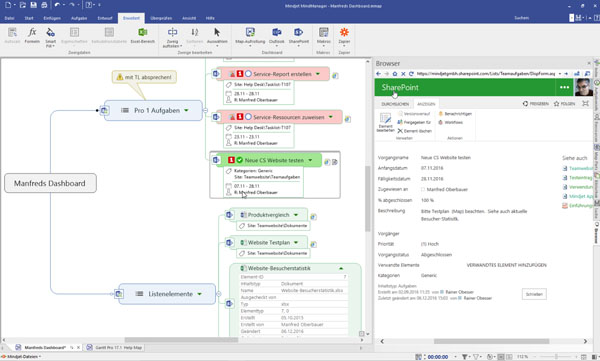Toggle the green completed checkmark on Neue CS Website testen

[x=240, y=160]
